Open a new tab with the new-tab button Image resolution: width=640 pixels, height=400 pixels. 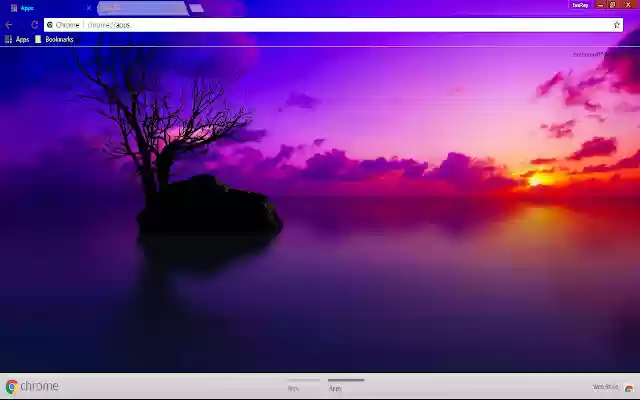click(x=196, y=8)
